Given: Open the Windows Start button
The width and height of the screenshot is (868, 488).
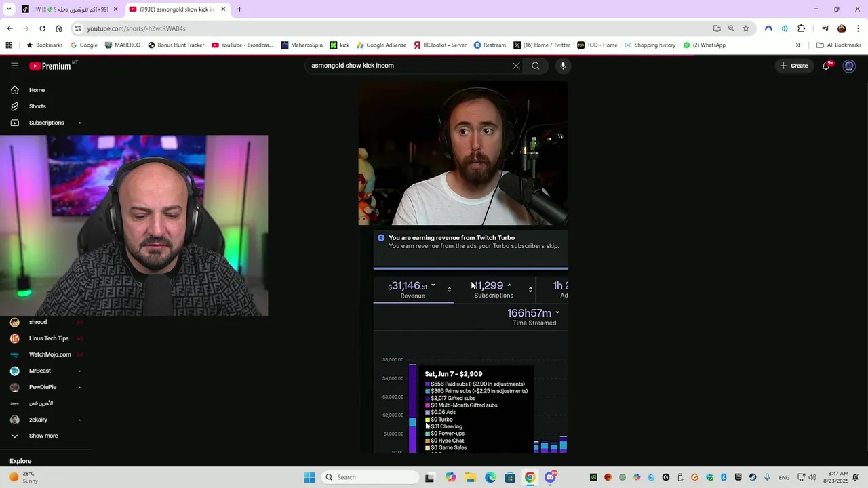Looking at the screenshot, I should 309,477.
